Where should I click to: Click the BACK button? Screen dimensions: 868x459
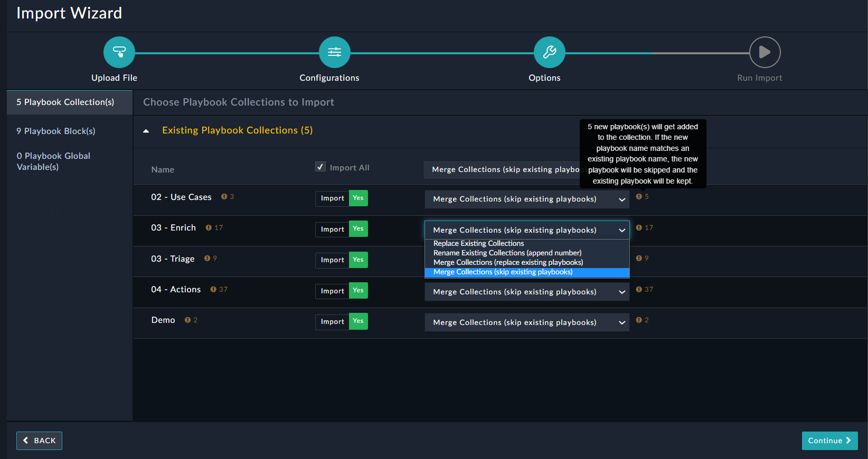(39, 441)
